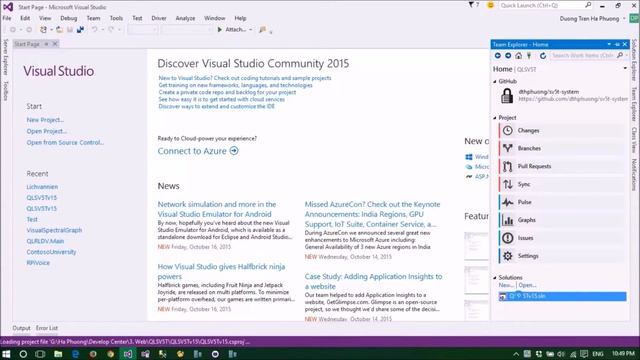Image resolution: width=640 pixels, height=360 pixels.
Task: Open the File menu
Action: pyautogui.click(x=7, y=18)
